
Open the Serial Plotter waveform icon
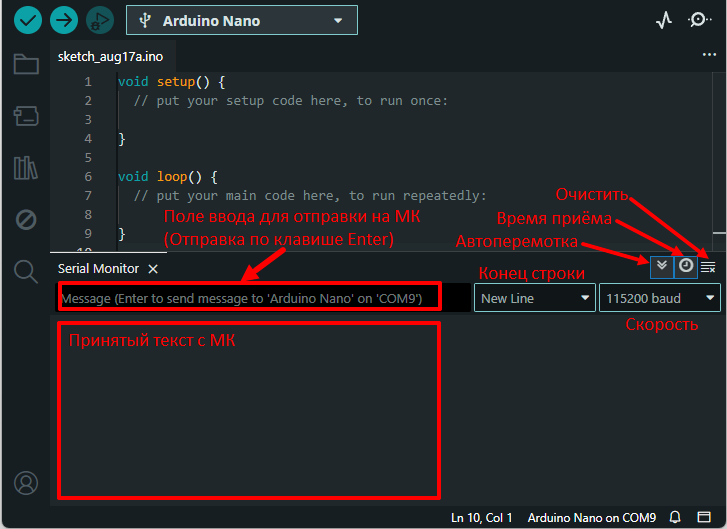tap(664, 20)
